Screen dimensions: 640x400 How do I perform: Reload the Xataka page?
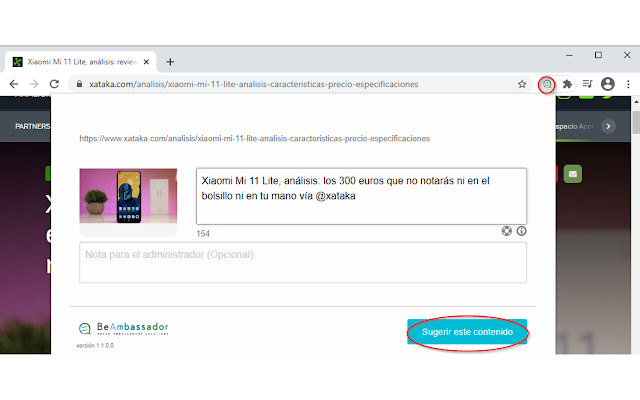54,84
